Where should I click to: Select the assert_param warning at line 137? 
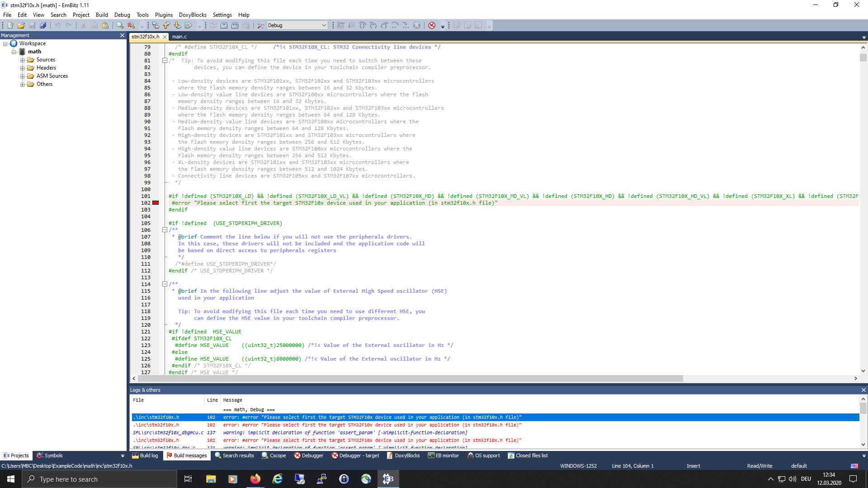point(495,432)
